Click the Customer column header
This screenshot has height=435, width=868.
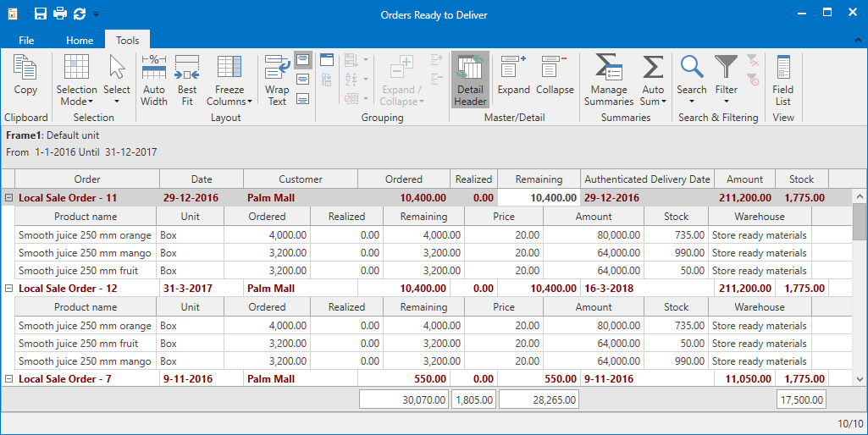point(301,179)
